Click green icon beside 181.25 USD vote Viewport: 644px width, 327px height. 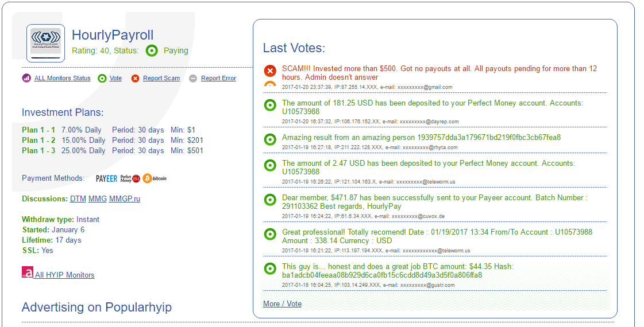270,105
